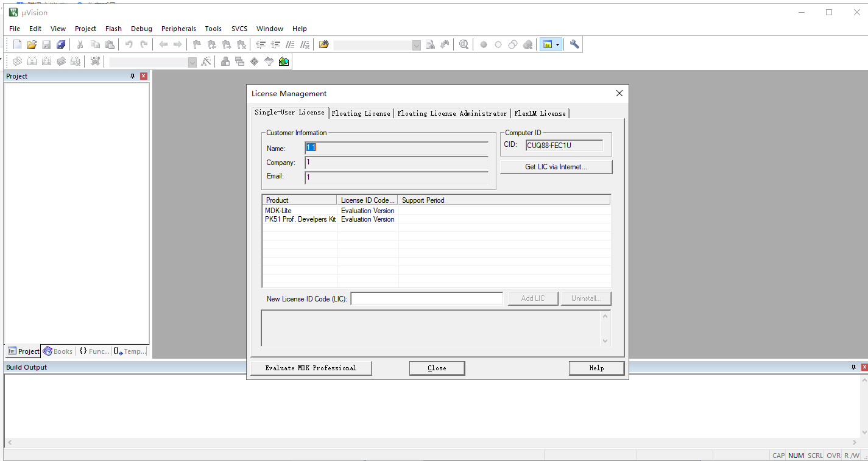
Task: Open the Window menu
Action: pyautogui.click(x=270, y=29)
